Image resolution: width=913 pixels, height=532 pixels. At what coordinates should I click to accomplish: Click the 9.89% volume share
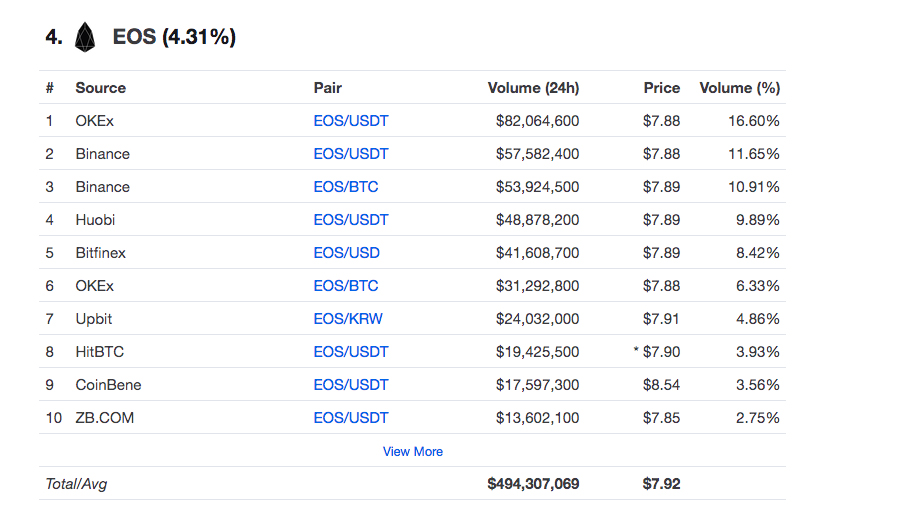pos(758,220)
